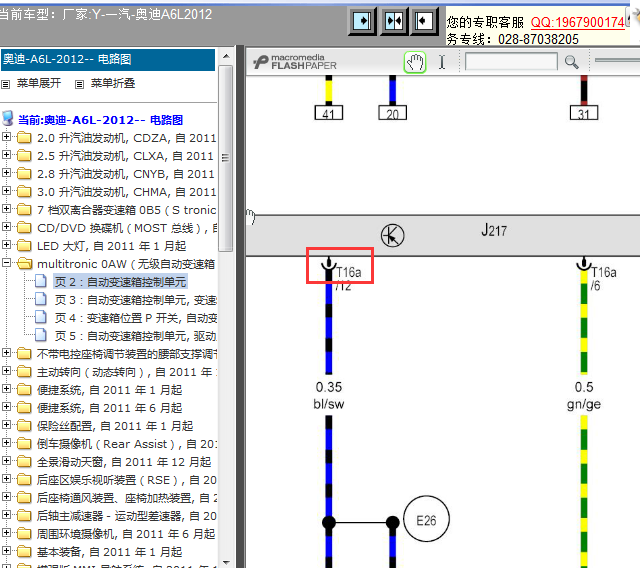Click the Macromedia FlashPaper logo
The width and height of the screenshot is (640, 568).
(x=295, y=62)
